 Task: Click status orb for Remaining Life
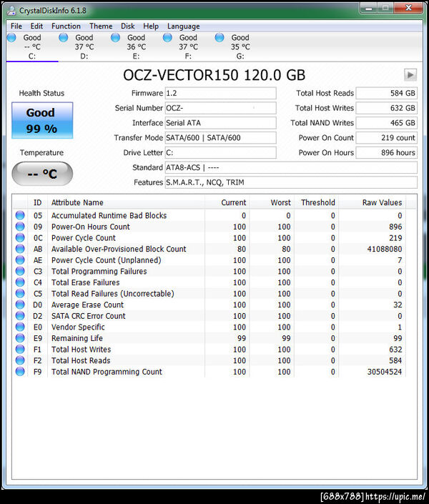[x=20, y=338]
